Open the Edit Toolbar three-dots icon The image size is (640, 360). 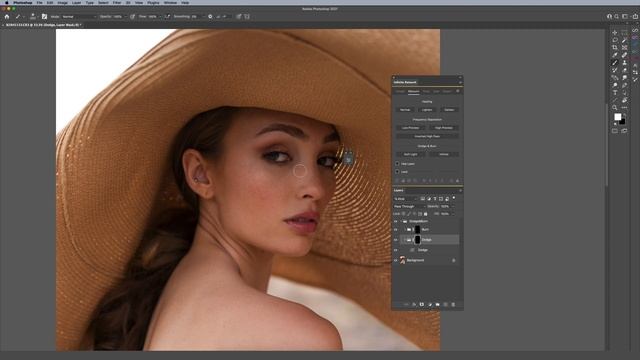pyautogui.click(x=624, y=108)
